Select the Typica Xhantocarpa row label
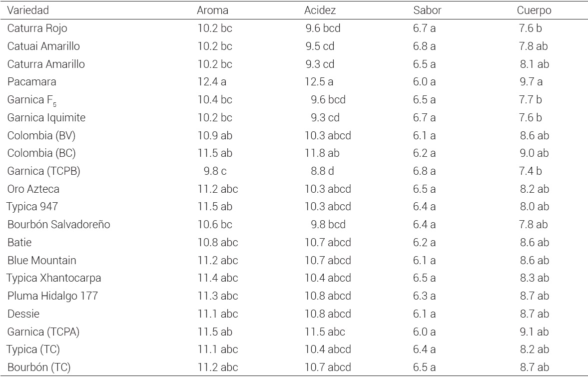Image resolution: width=588 pixels, height=377 pixels. coord(50,278)
